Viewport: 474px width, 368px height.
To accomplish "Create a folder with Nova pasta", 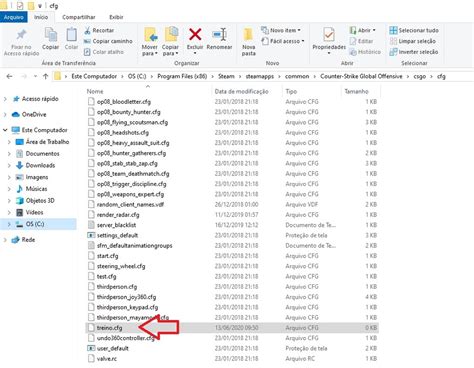I will click(x=248, y=41).
